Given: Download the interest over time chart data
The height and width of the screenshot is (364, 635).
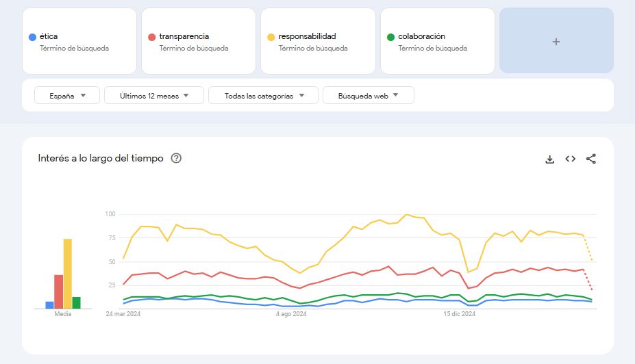Looking at the screenshot, I should (x=549, y=159).
